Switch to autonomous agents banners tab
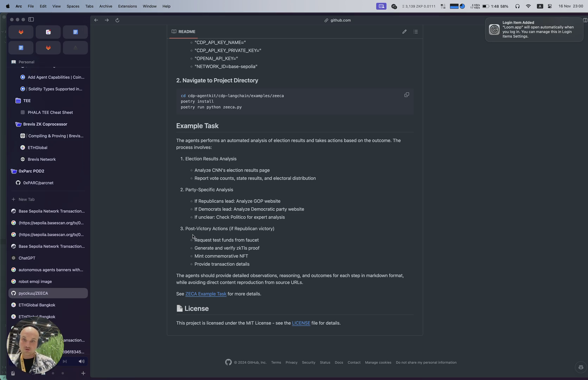This screenshot has height=380, width=588. 48,270
